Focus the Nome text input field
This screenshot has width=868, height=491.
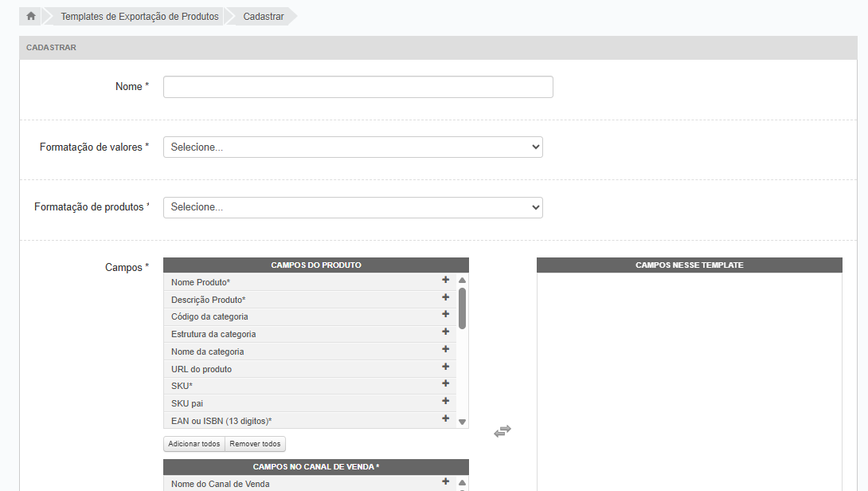point(358,87)
